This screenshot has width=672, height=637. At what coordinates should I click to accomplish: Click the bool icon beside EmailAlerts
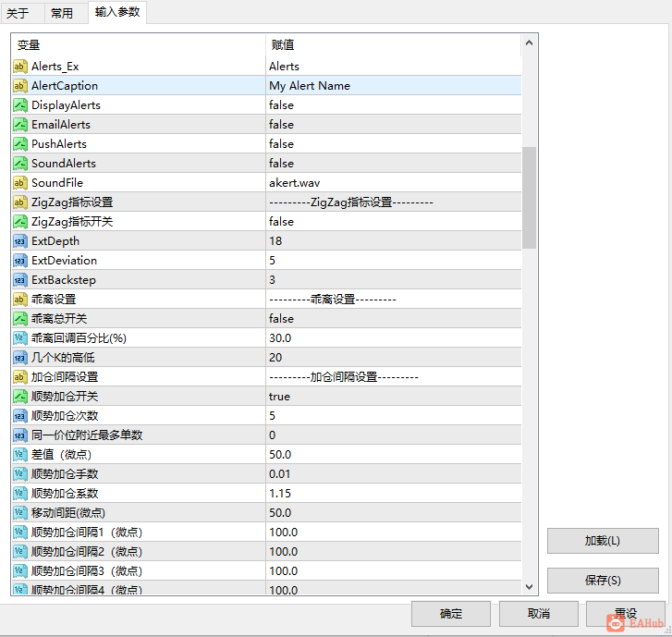pyautogui.click(x=20, y=125)
